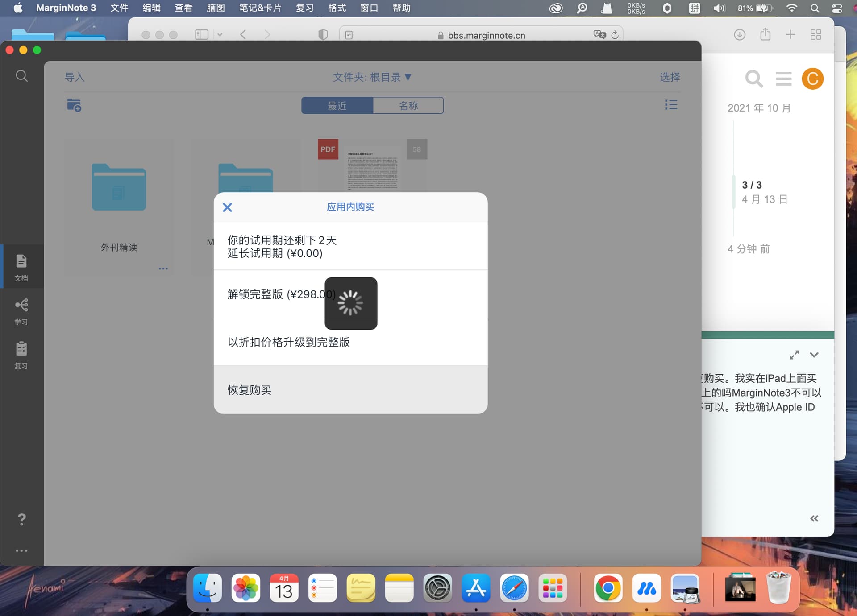
Task: Open 脑图 menu in menu bar
Action: (216, 8)
